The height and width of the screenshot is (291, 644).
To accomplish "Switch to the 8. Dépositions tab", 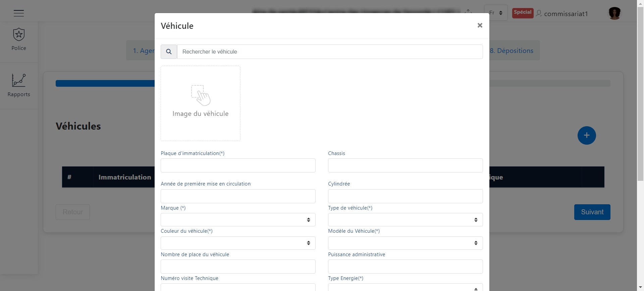I will pyautogui.click(x=512, y=51).
